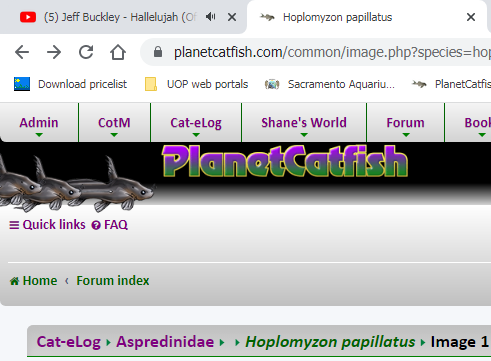Close the Jeff Buckley YouTube tab
491x361 pixels.
click(232, 17)
